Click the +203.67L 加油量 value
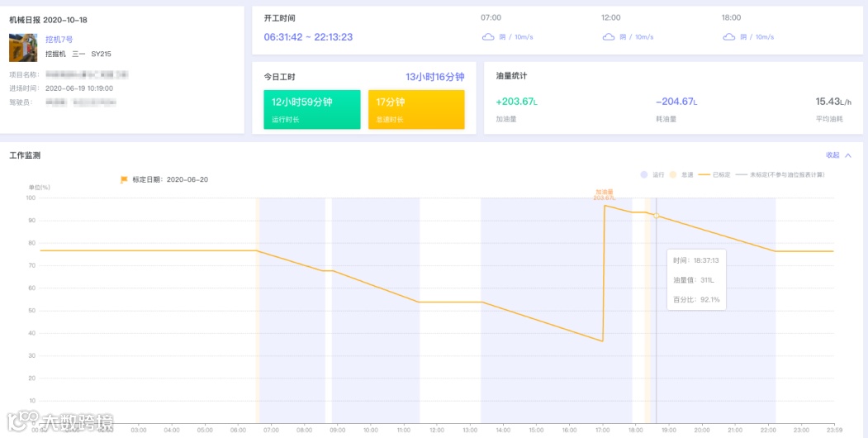The height and width of the screenshot is (438, 868). point(517,102)
